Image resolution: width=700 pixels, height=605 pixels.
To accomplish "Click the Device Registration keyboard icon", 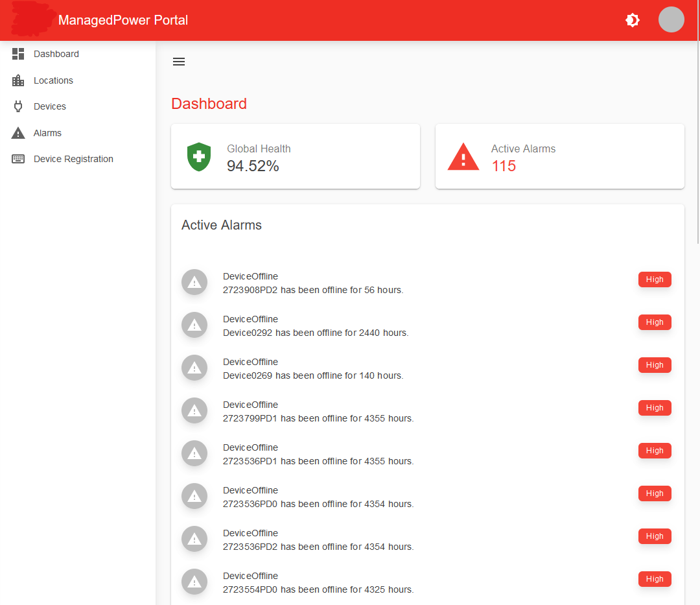I will pyautogui.click(x=18, y=159).
